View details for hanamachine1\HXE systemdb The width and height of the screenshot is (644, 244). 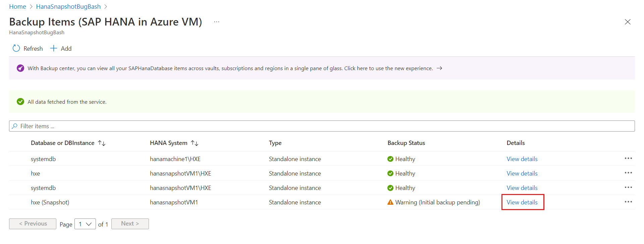(x=522, y=159)
